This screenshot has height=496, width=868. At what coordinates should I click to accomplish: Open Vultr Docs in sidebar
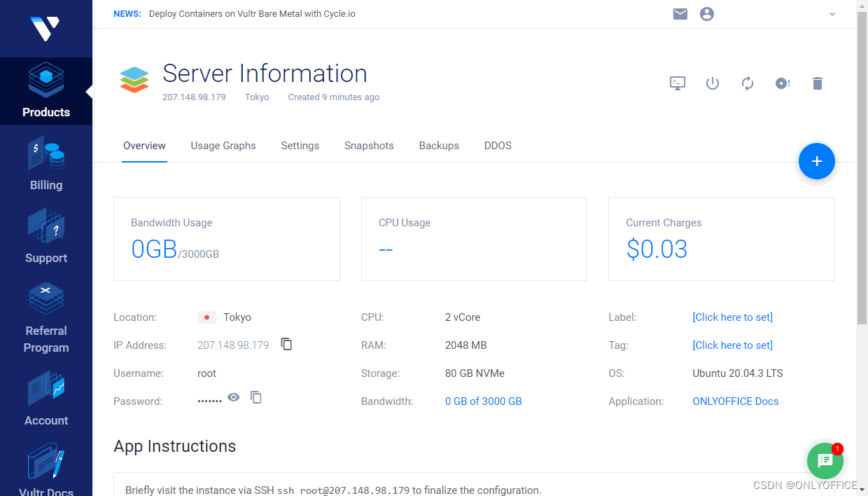pyautogui.click(x=46, y=469)
